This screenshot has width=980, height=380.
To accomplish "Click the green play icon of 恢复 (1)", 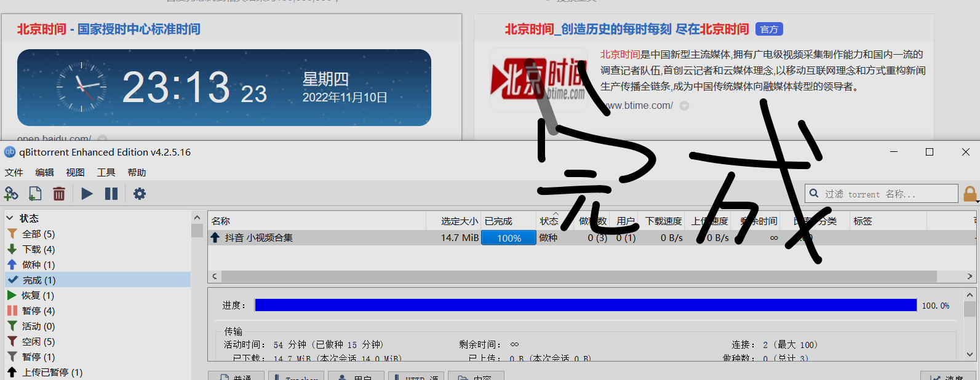I will tap(12, 295).
